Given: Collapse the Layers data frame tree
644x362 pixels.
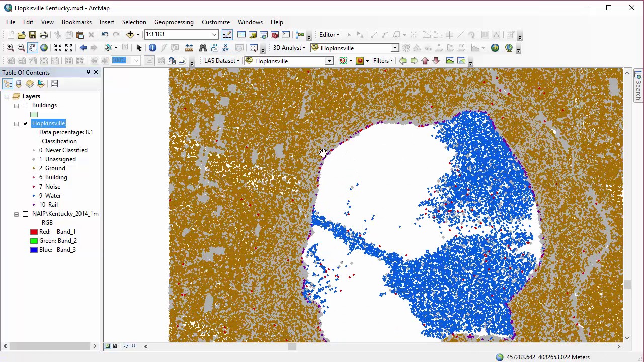Looking at the screenshot, I should 7,96.
